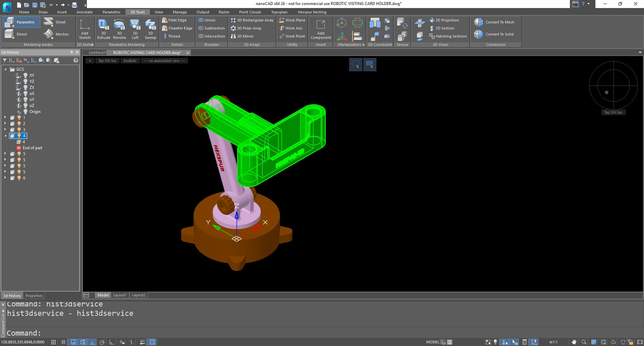Click the Hatching Sections button
This screenshot has width=644, height=346.
point(448,36)
